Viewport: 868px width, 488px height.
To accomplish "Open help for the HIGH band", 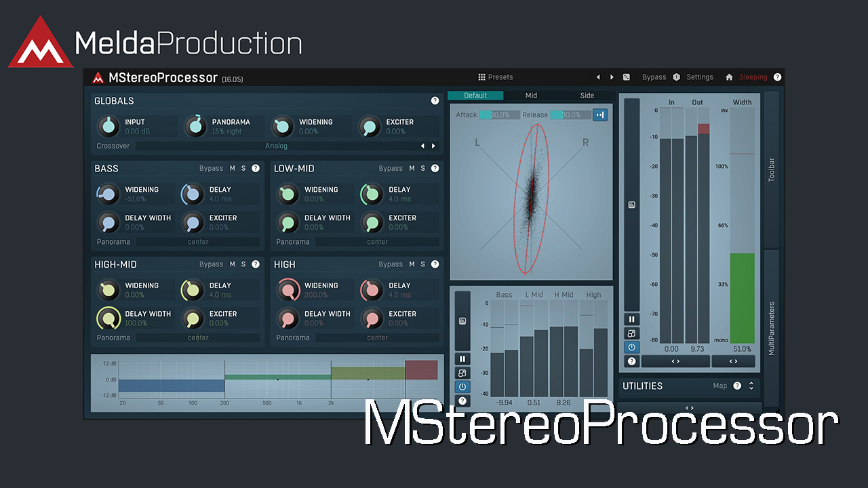I will click(x=435, y=264).
